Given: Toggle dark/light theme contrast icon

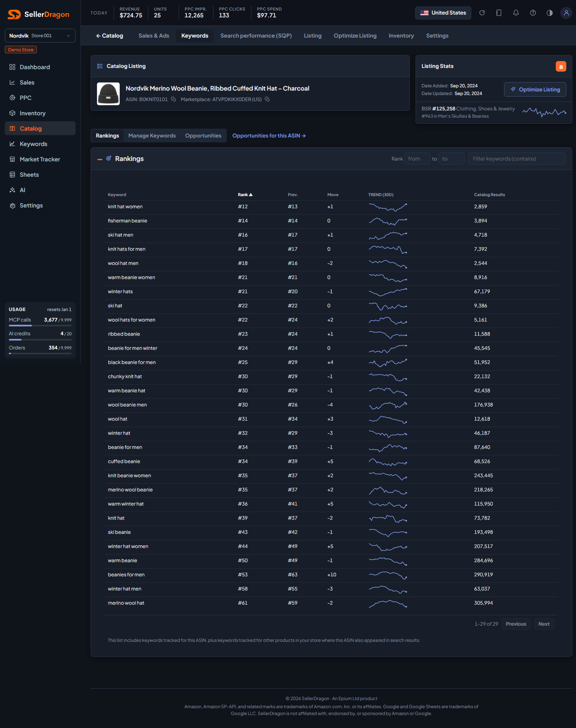Looking at the screenshot, I should pyautogui.click(x=550, y=13).
